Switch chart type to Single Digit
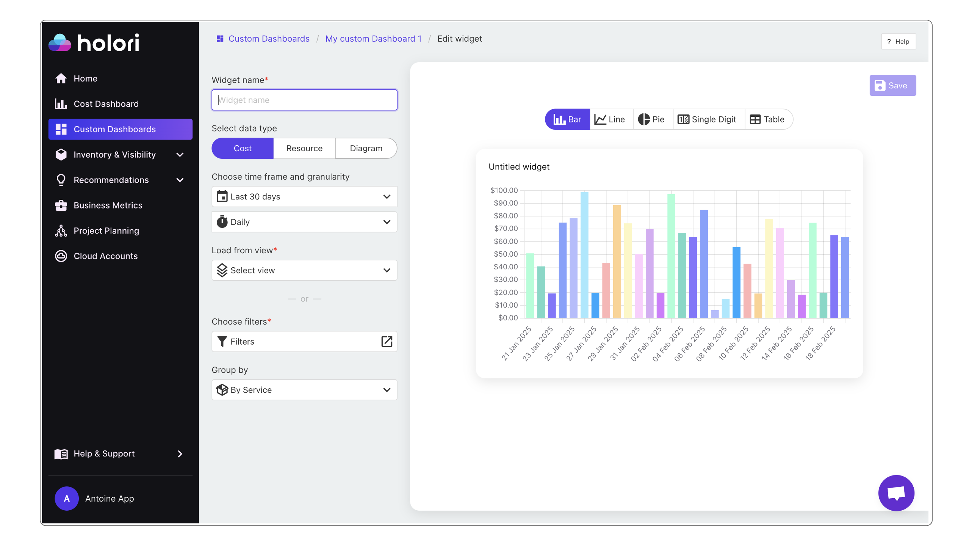The height and width of the screenshot is (549, 980). click(708, 119)
